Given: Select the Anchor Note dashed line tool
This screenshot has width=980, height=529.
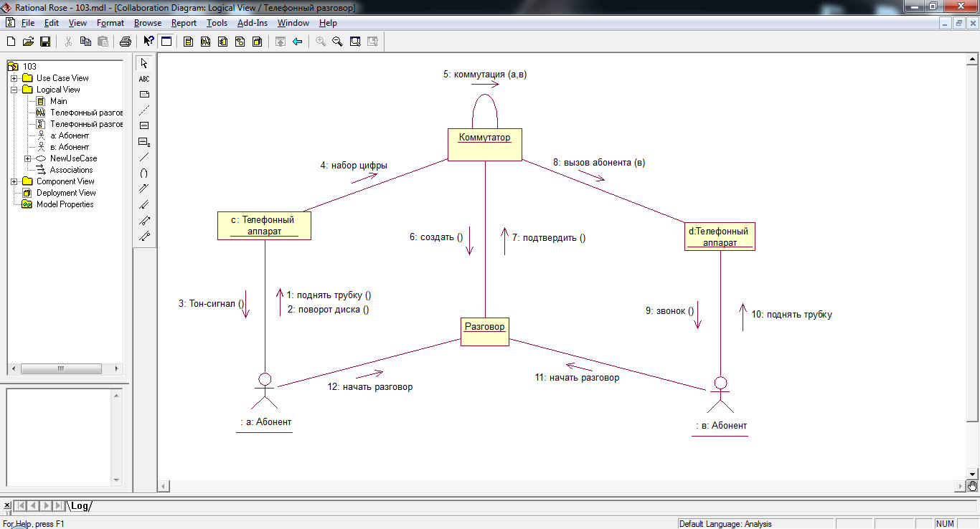Looking at the screenshot, I should point(144,110).
